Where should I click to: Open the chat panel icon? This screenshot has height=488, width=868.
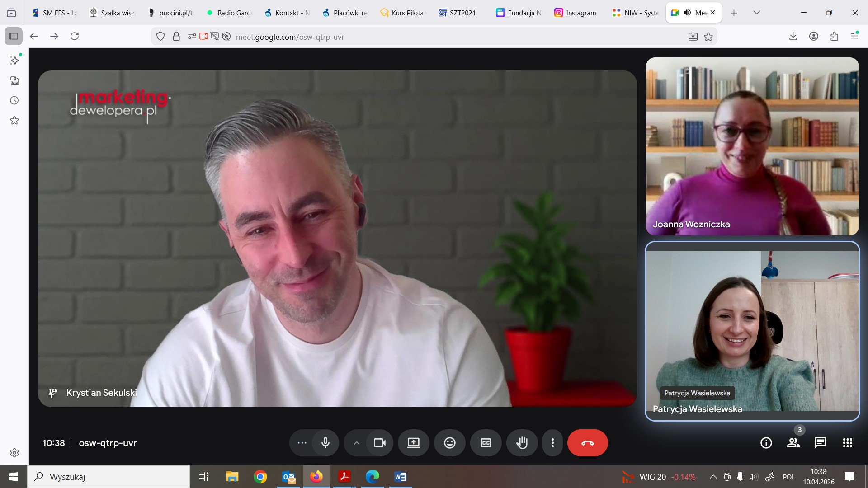pyautogui.click(x=820, y=443)
